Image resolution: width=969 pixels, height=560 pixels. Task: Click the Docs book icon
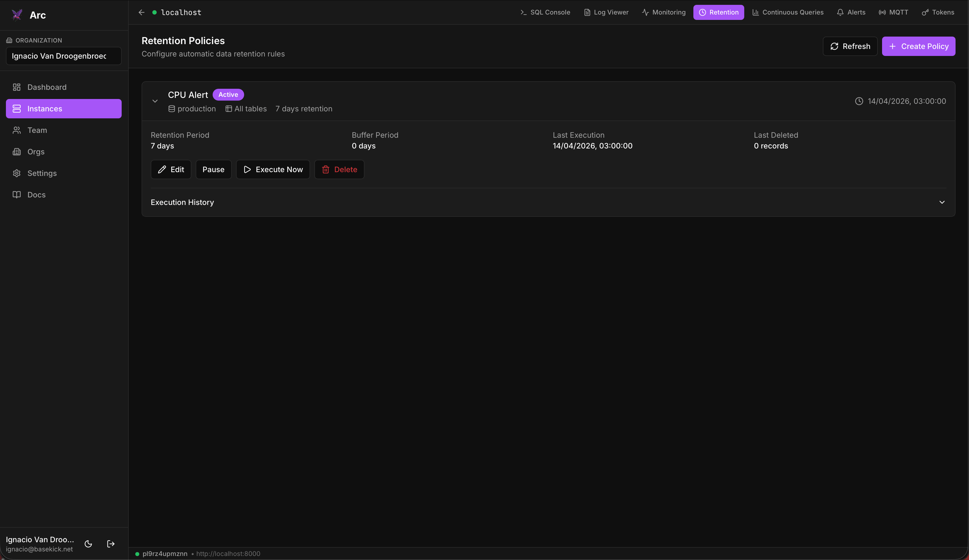coord(16,194)
